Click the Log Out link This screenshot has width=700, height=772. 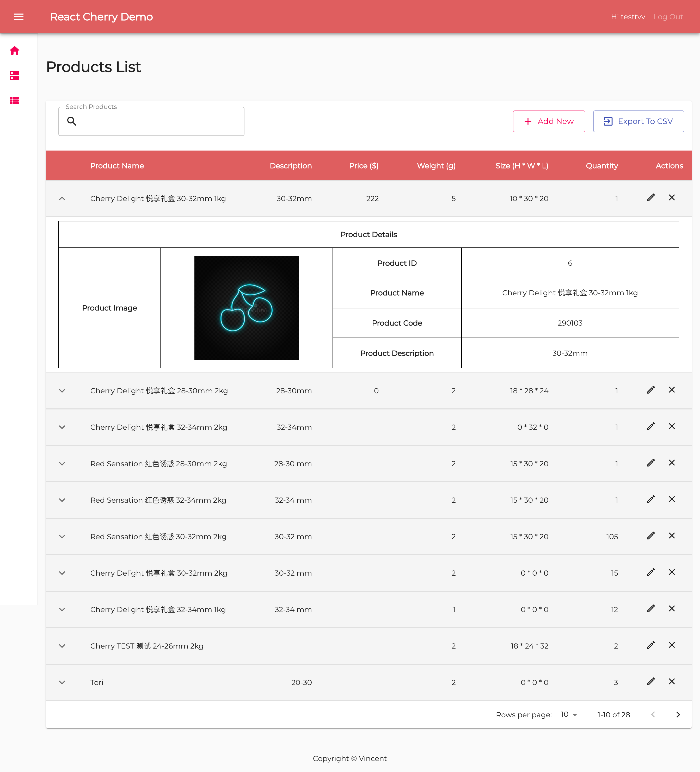point(668,17)
